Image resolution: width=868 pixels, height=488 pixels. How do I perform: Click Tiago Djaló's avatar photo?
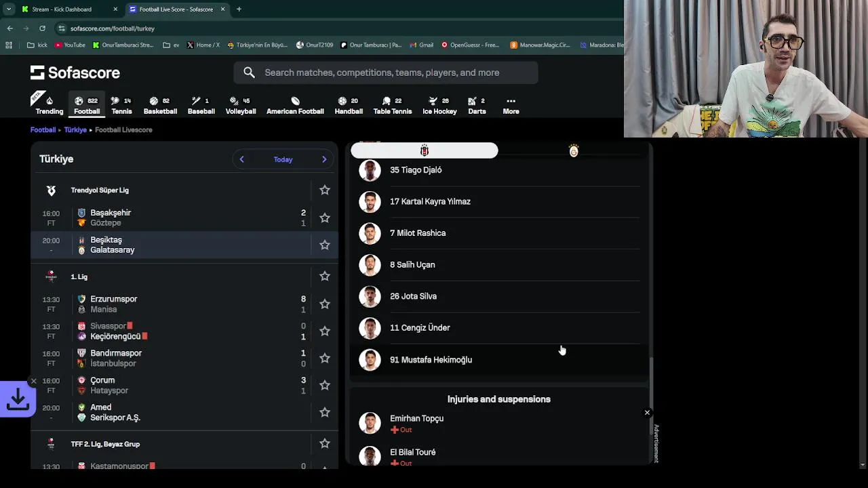370,170
